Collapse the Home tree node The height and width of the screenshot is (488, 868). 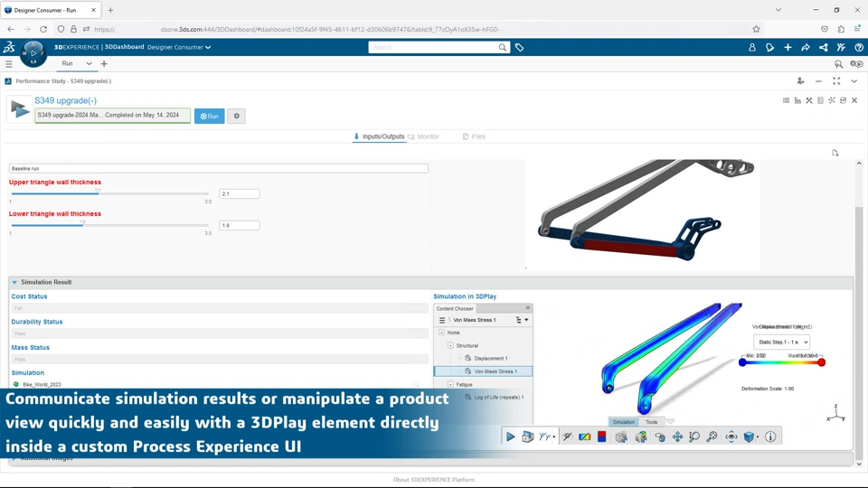click(x=441, y=333)
